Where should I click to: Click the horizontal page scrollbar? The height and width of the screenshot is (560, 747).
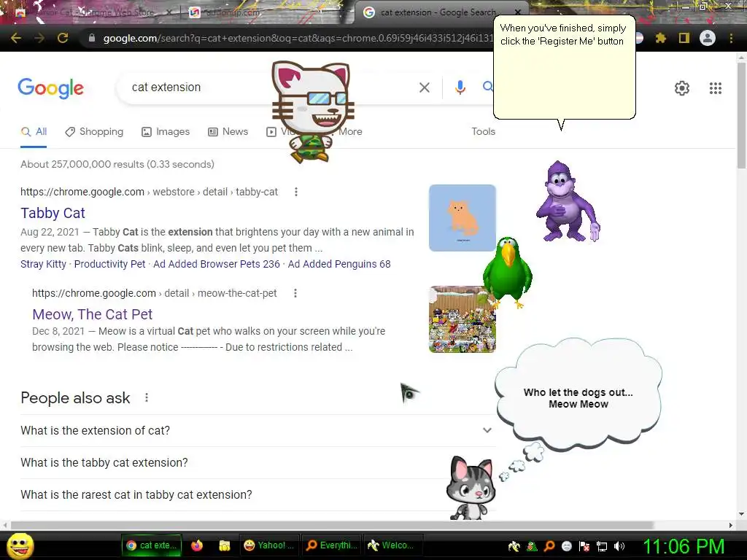332,525
